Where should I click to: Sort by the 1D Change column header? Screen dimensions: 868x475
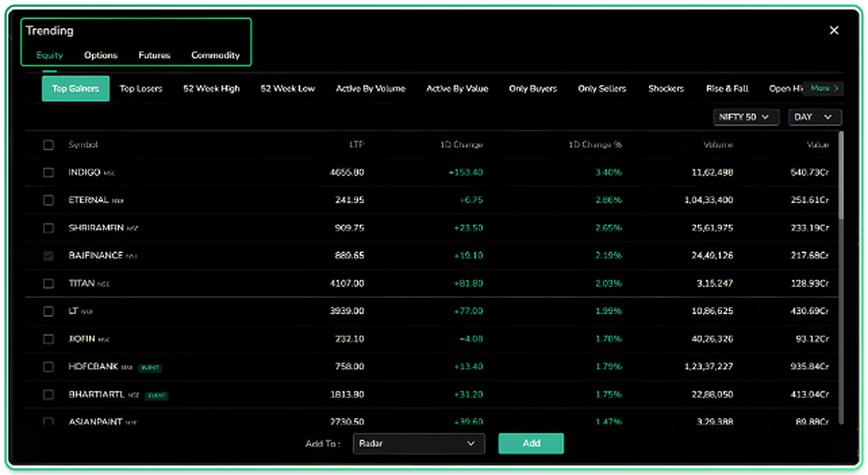tap(461, 144)
